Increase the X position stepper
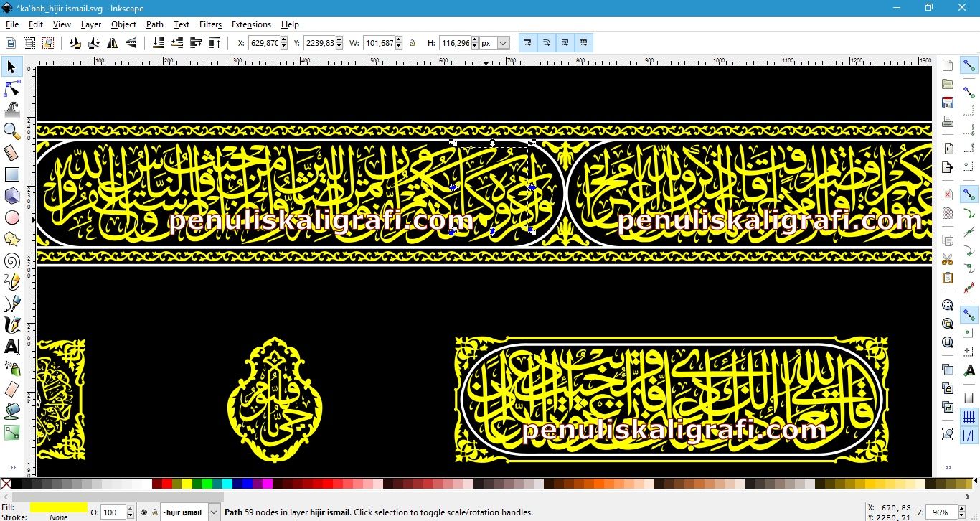The image size is (980, 521). click(285, 40)
